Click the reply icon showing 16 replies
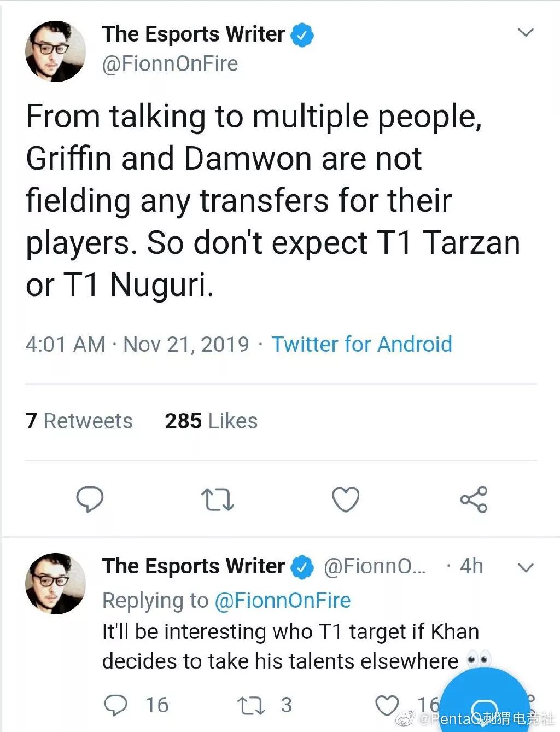The width and height of the screenshot is (560, 732). coord(116,705)
